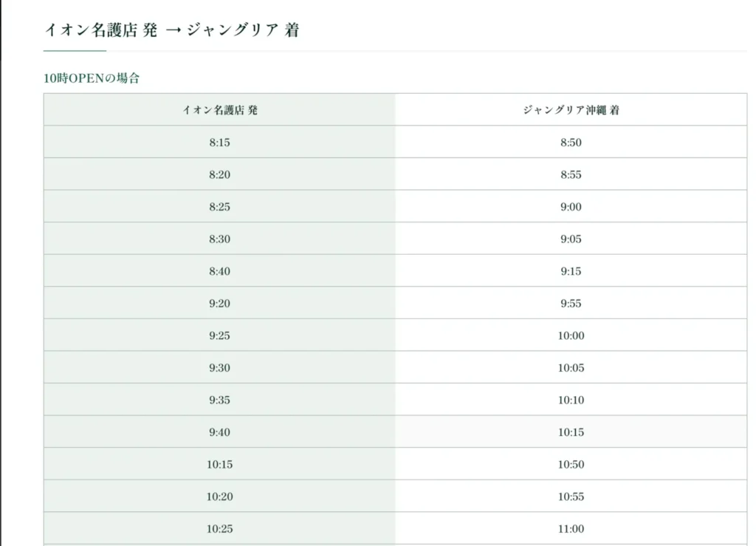Click the イオン名護店 発 column header

point(219,110)
